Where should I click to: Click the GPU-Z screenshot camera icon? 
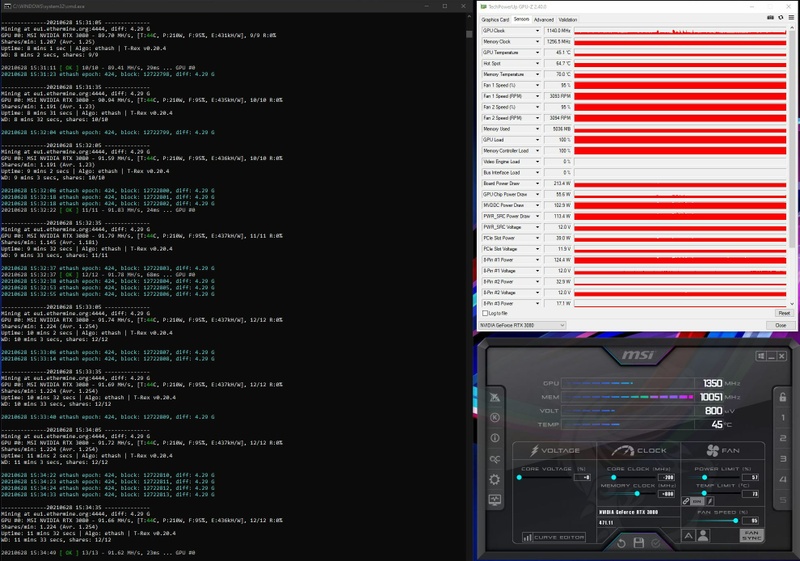coord(770,18)
